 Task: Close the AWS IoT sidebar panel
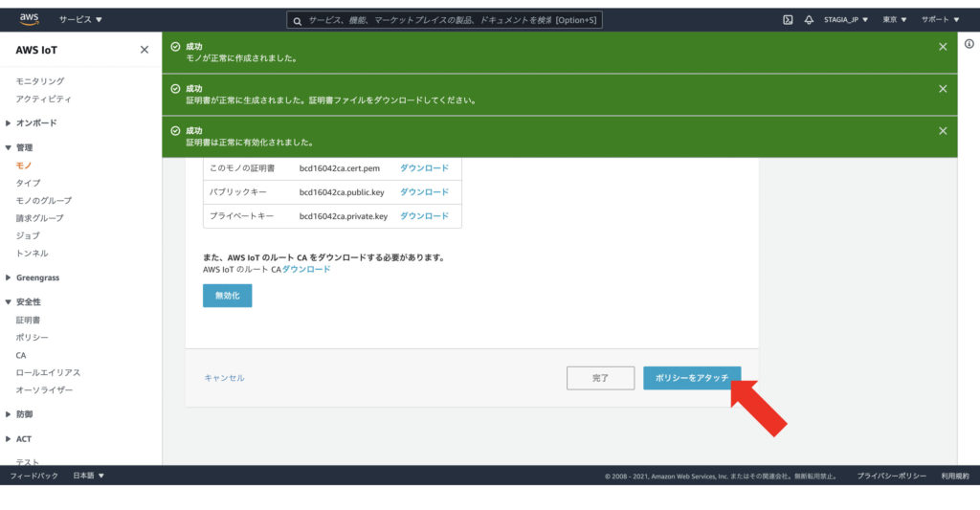click(x=145, y=50)
